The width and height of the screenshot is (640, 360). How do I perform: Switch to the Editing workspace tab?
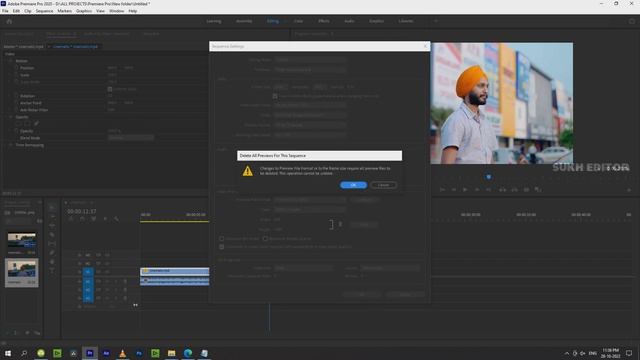(273, 21)
